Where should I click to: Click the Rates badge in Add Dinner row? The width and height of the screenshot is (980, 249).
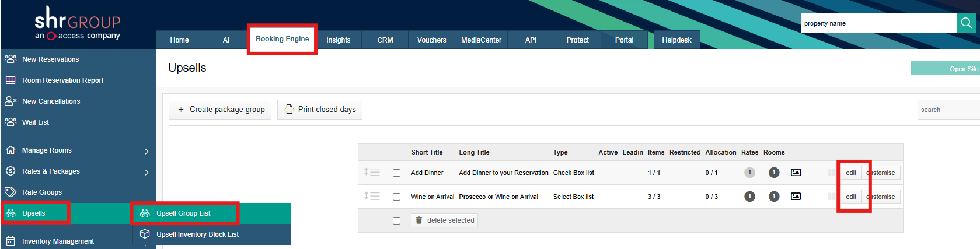[749, 173]
